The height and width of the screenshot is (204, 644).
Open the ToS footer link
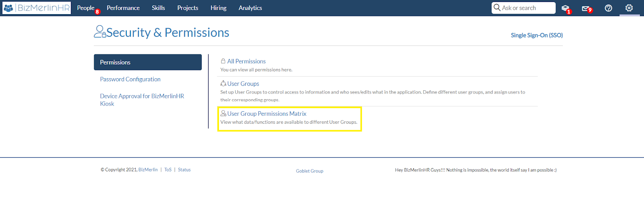(x=168, y=170)
